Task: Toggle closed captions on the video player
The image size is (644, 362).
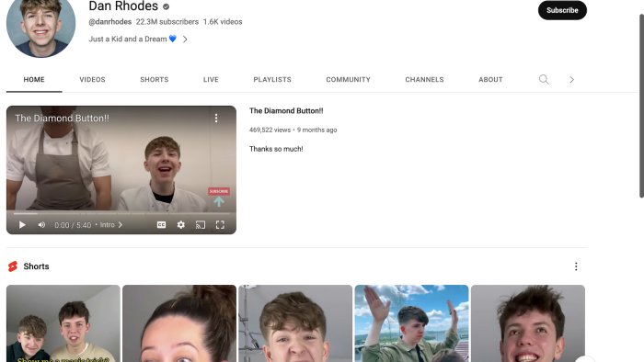Action: 161,225
